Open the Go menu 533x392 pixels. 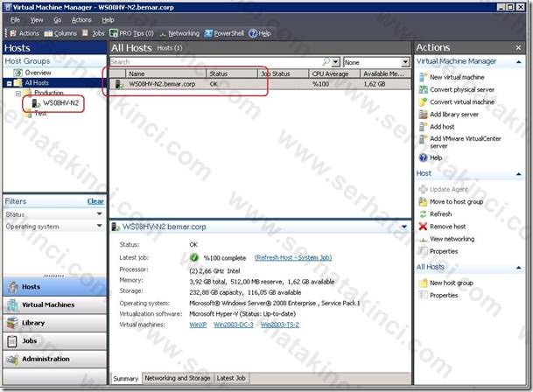tap(58, 20)
